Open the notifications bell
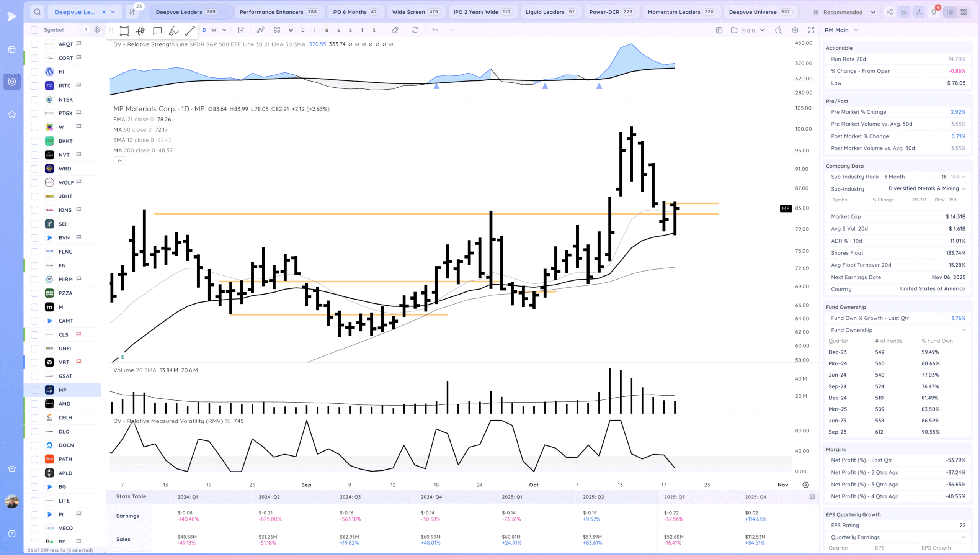The width and height of the screenshot is (980, 555). (x=934, y=12)
